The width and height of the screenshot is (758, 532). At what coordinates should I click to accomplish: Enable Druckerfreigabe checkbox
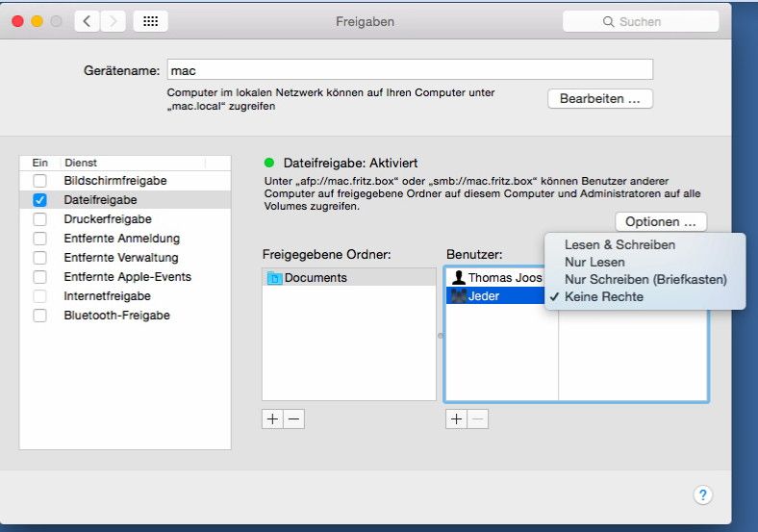coord(39,219)
